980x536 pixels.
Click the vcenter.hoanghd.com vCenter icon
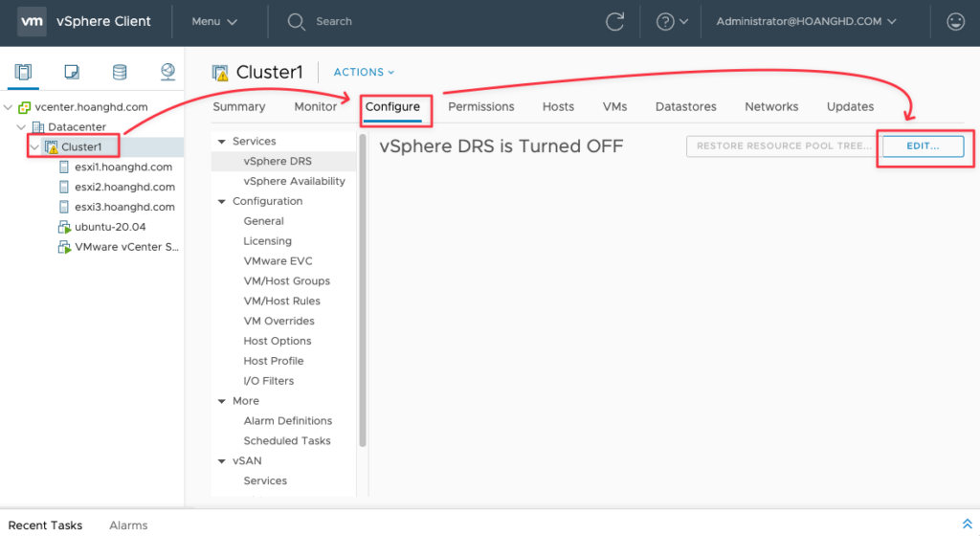(24, 107)
